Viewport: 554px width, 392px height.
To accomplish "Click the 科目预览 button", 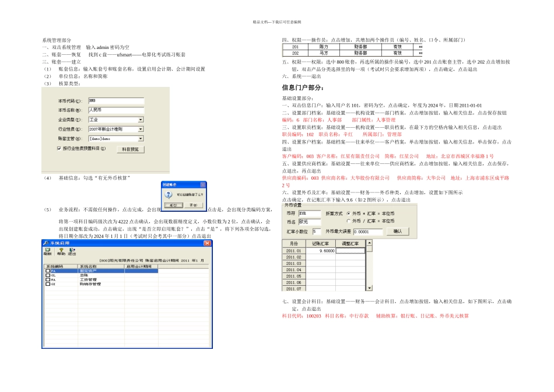I will [x=131, y=149].
